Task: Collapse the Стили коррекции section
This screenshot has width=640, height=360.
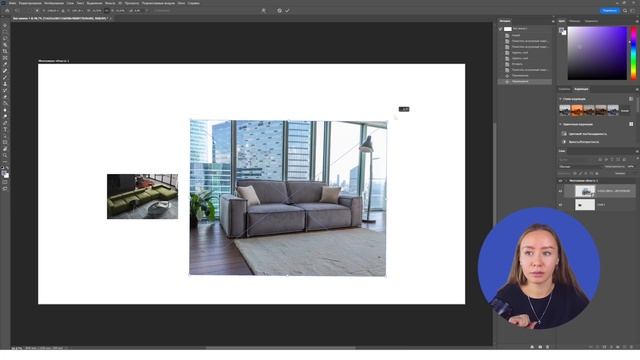Action: (560, 99)
